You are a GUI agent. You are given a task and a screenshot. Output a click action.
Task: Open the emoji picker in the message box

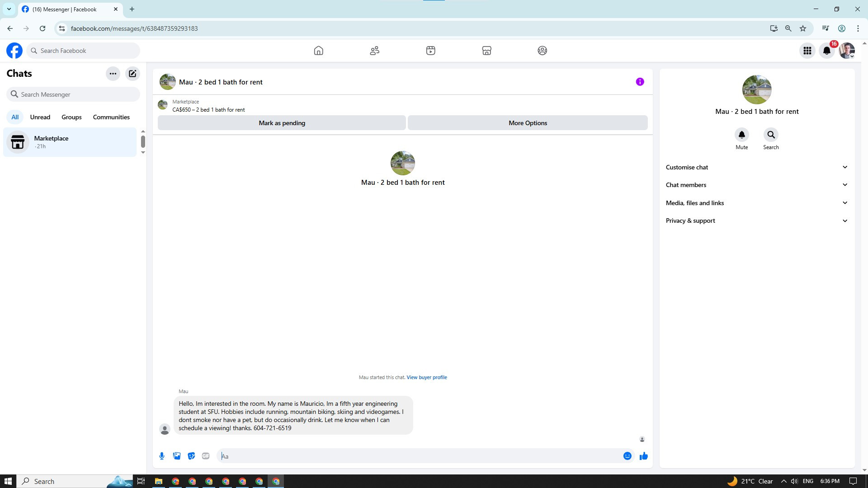tap(627, 456)
